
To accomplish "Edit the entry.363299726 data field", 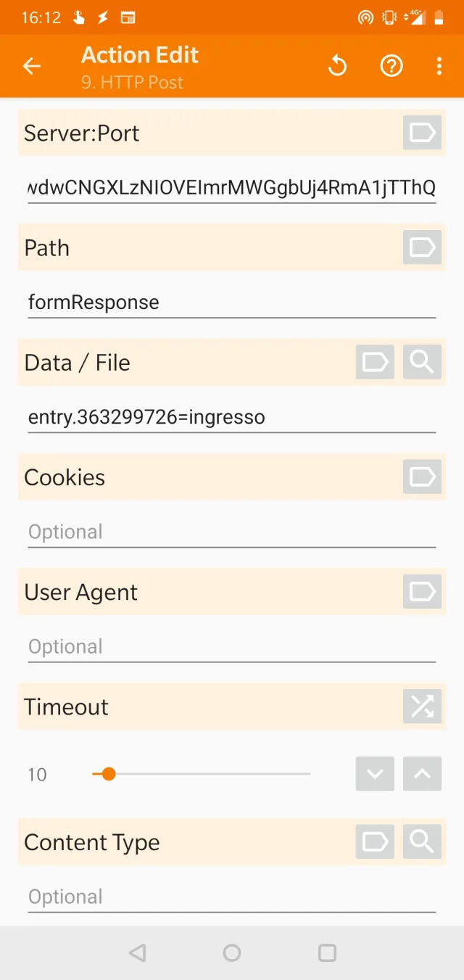I will click(x=232, y=416).
